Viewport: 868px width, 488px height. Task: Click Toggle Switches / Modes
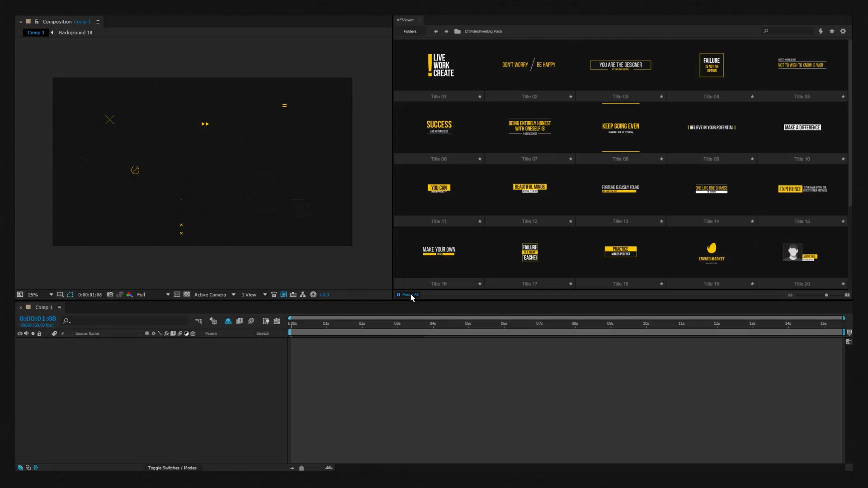(172, 468)
